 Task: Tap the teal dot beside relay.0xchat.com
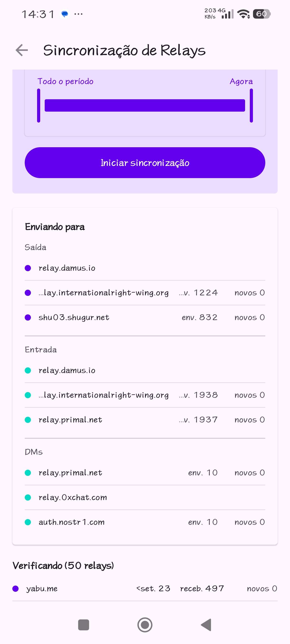[28, 497]
